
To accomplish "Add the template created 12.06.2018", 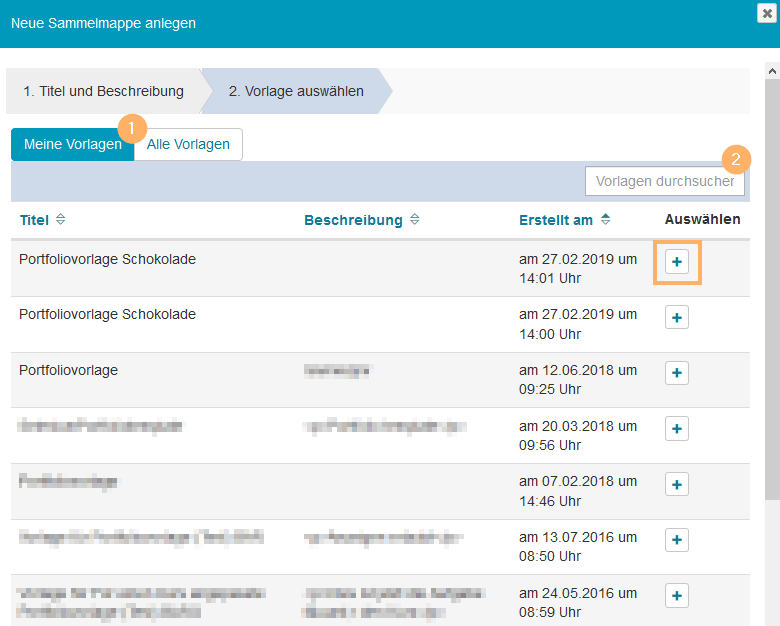I will (x=677, y=373).
